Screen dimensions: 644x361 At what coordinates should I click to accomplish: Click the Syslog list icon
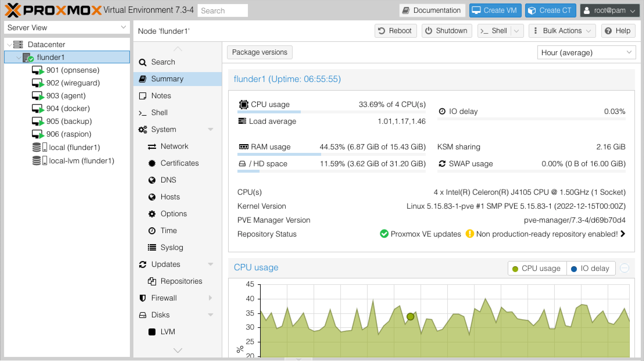pyautogui.click(x=152, y=247)
